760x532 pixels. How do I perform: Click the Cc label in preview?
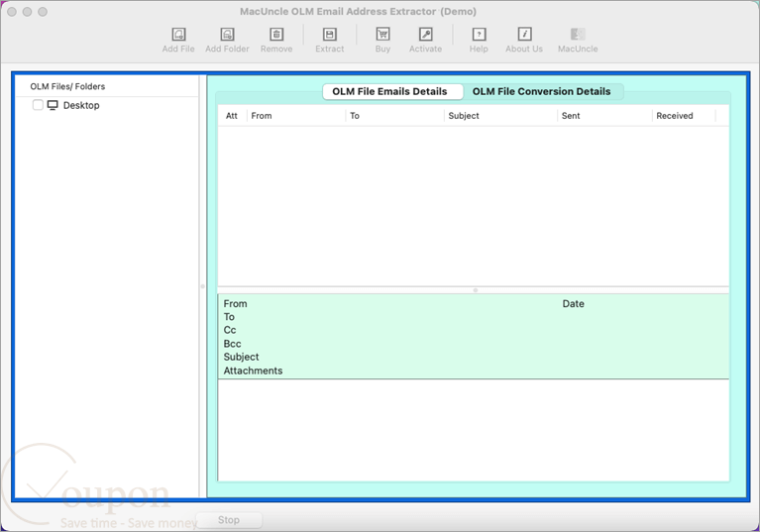pyautogui.click(x=230, y=330)
